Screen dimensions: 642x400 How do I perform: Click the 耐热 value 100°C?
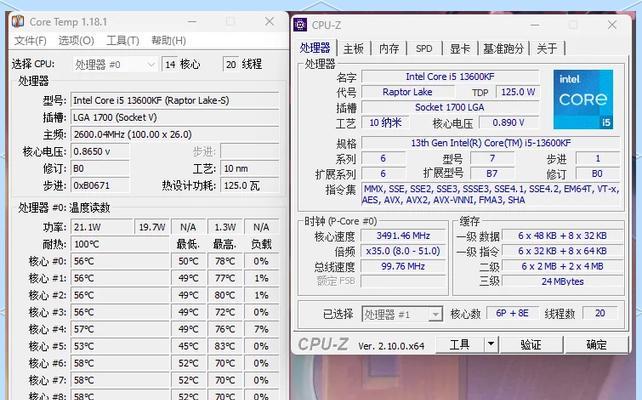point(120,244)
